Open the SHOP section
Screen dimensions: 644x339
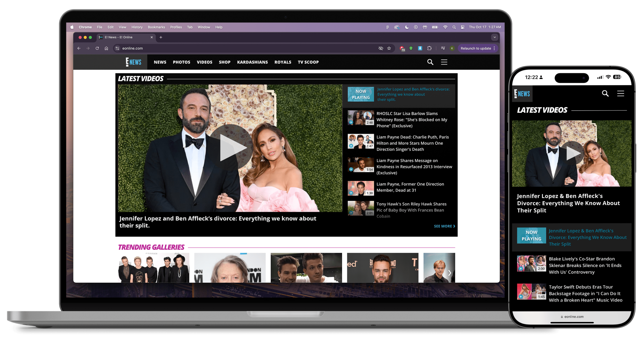pos(224,62)
